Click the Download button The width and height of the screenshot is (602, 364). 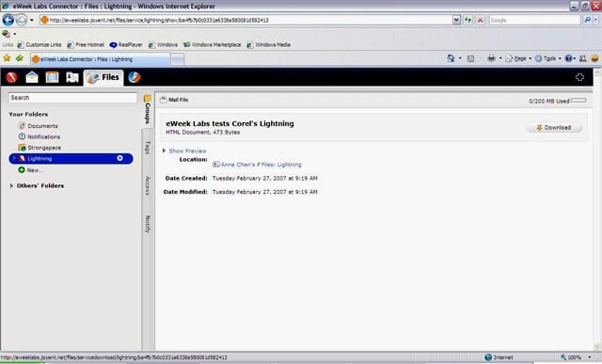click(554, 128)
